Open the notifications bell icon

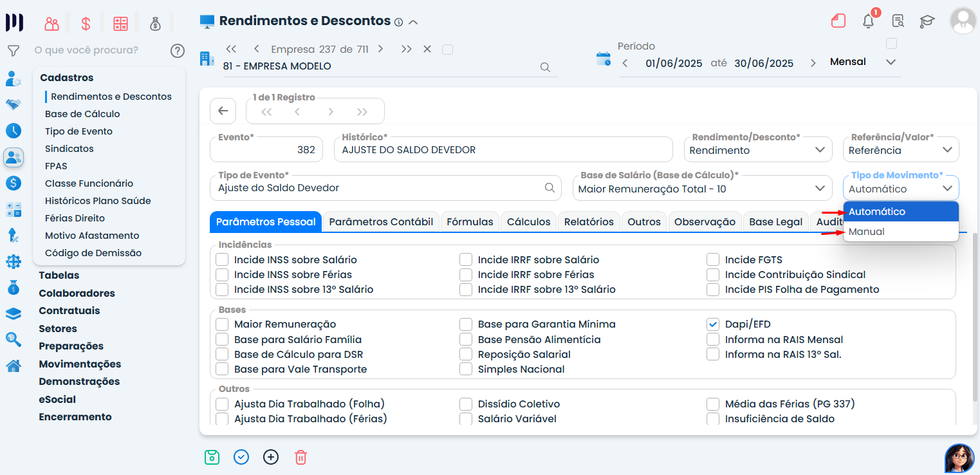868,21
